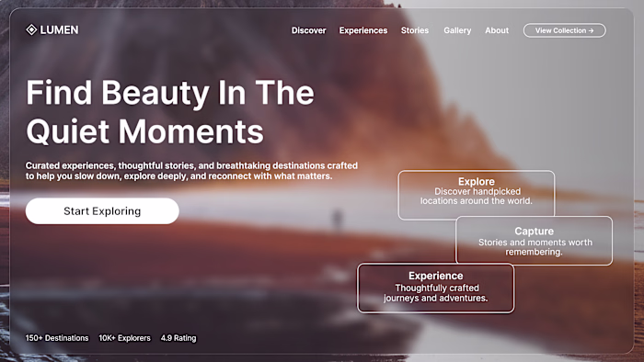The image size is (644, 362).
Task: Click the View Collection button
Action: click(564, 30)
